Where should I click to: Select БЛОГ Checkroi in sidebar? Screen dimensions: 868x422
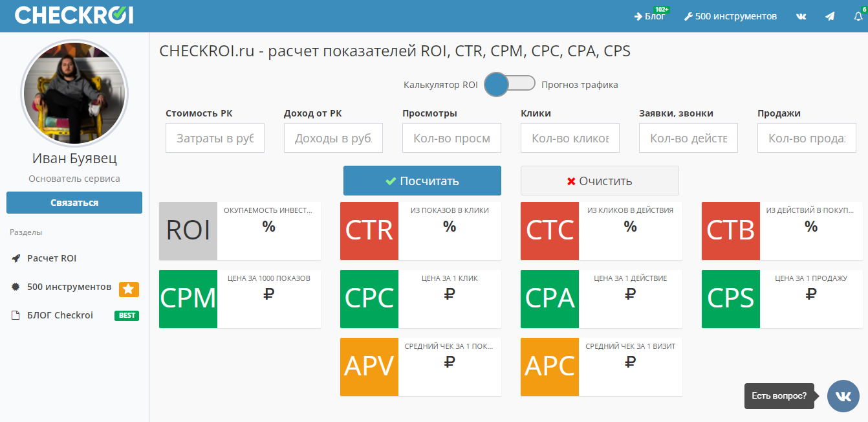(60, 315)
